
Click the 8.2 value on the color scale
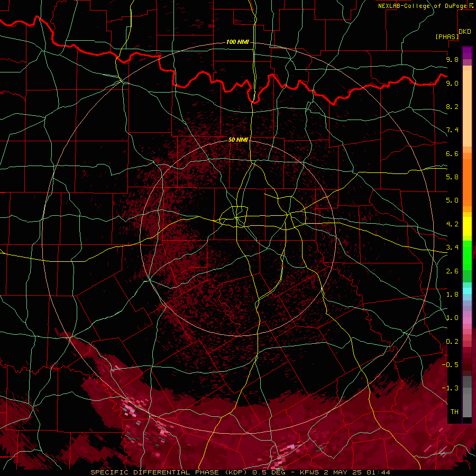(x=452, y=106)
